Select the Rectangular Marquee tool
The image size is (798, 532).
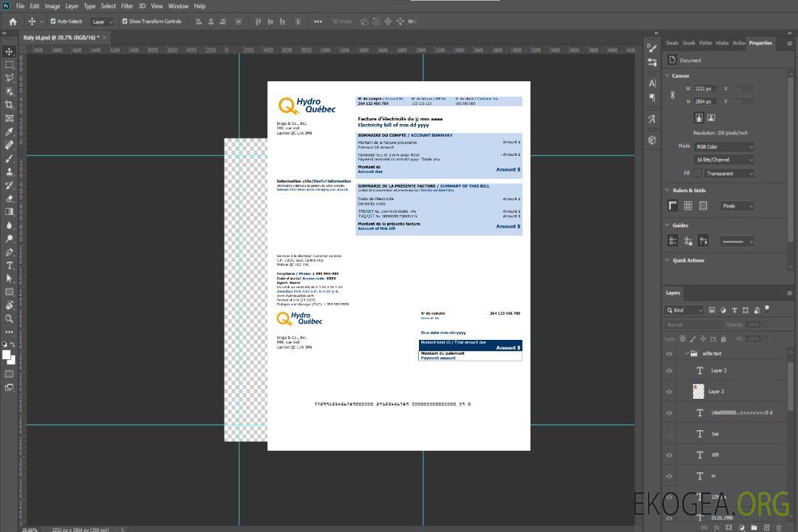pos(9,65)
